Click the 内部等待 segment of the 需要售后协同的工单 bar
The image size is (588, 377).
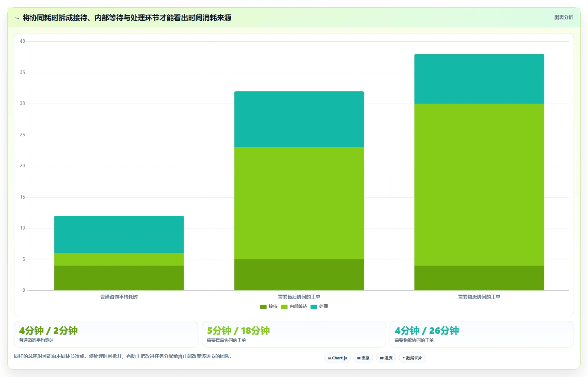299,203
